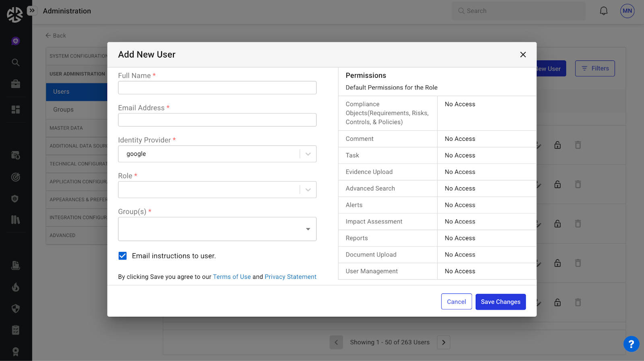
Task: Click the search magnifier icon in sidebar
Action: pyautogui.click(x=16, y=62)
